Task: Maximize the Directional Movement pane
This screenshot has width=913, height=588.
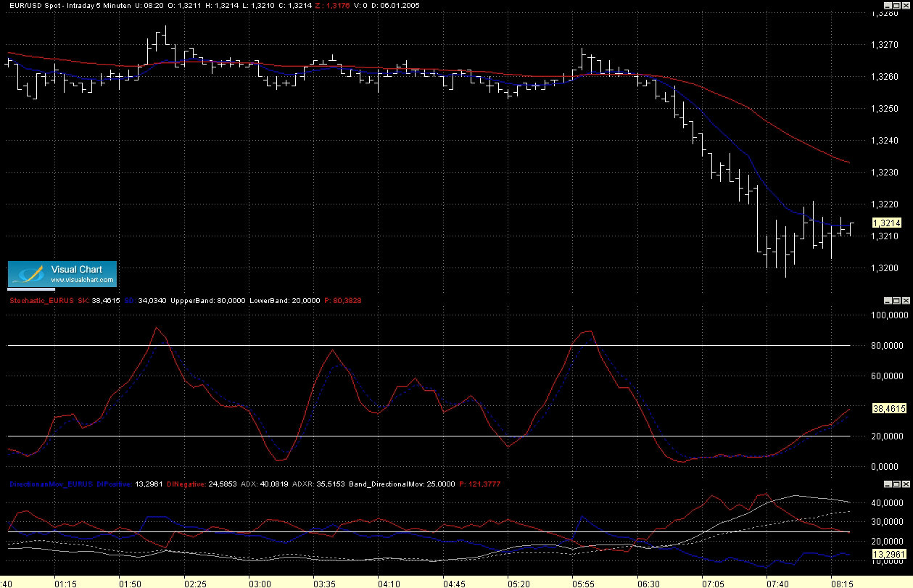Action: [896, 484]
